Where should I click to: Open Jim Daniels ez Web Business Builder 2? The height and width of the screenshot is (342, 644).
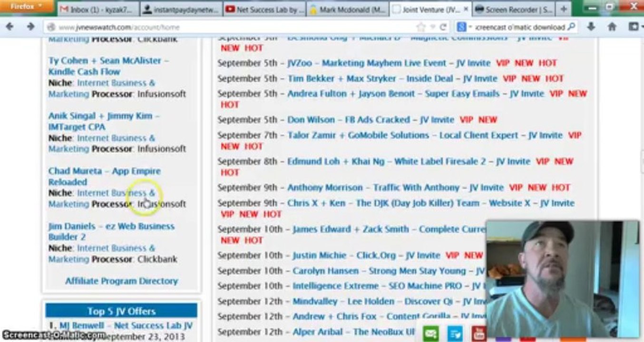111,231
